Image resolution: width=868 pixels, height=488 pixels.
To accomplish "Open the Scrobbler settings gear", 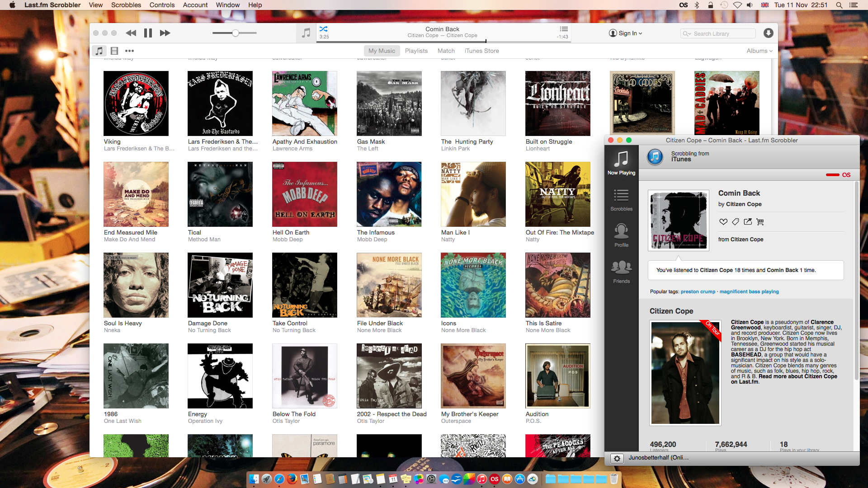I will point(617,458).
